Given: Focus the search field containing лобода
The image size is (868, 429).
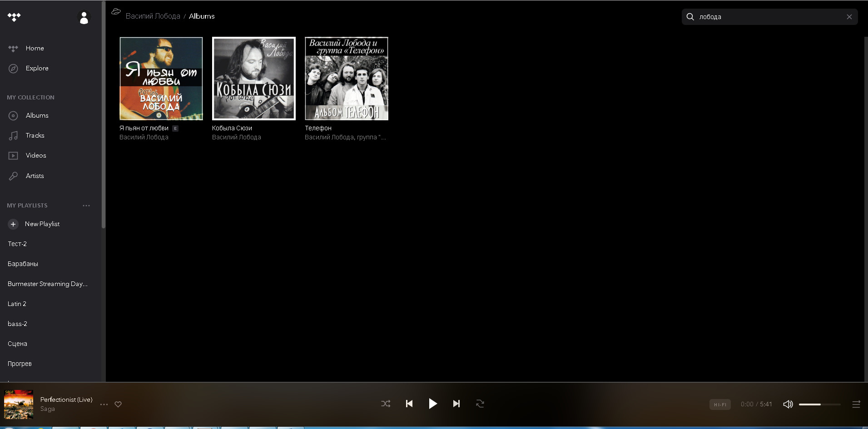Looking at the screenshot, I should coord(769,17).
